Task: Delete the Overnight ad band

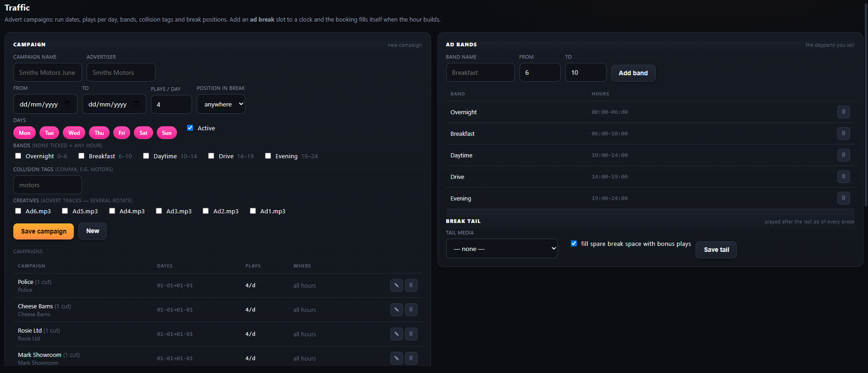Action: 844,112
